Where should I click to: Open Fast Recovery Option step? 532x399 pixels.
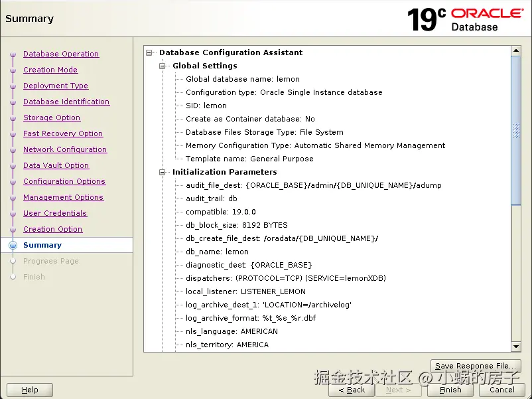point(63,133)
